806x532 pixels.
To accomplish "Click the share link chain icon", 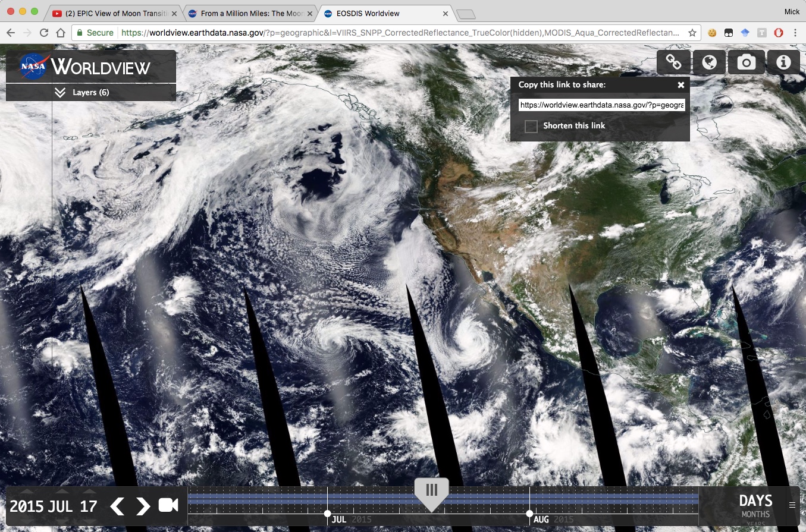I will (x=673, y=62).
